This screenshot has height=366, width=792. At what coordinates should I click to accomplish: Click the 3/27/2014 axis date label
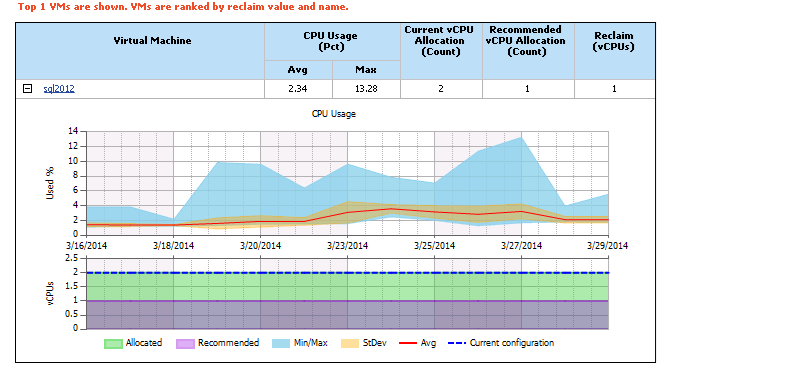click(521, 246)
